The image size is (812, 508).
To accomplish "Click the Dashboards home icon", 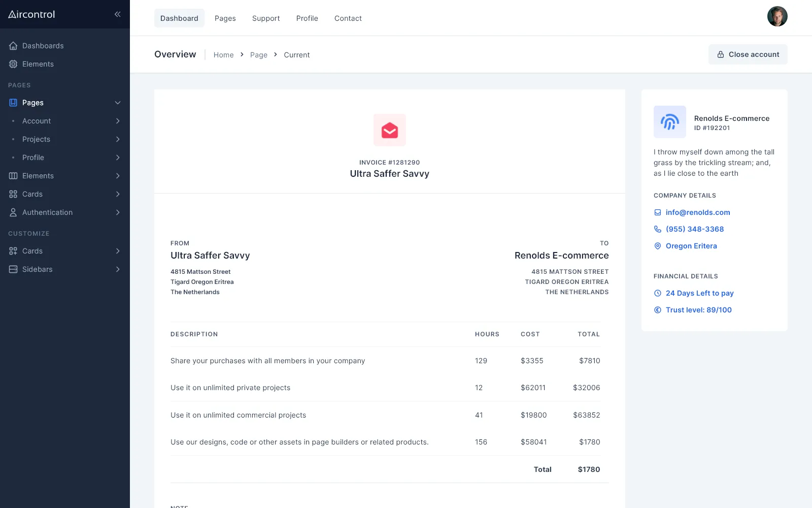I will (x=13, y=46).
